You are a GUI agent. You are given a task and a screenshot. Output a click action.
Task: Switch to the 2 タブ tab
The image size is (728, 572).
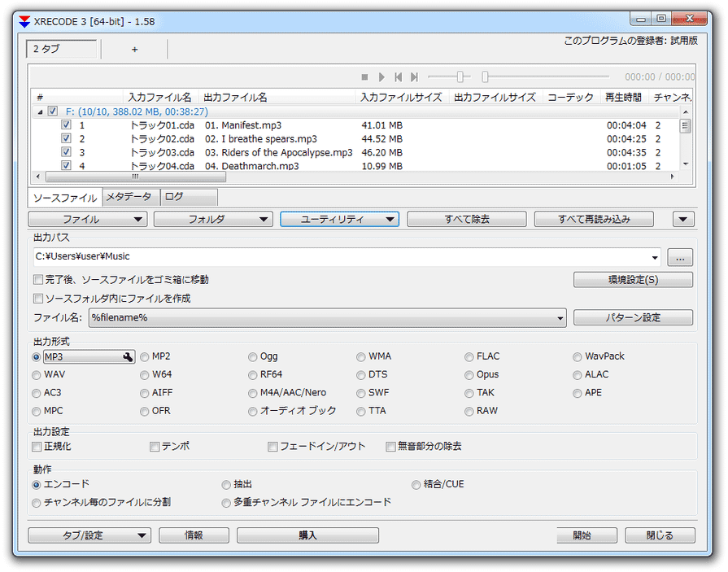point(61,49)
